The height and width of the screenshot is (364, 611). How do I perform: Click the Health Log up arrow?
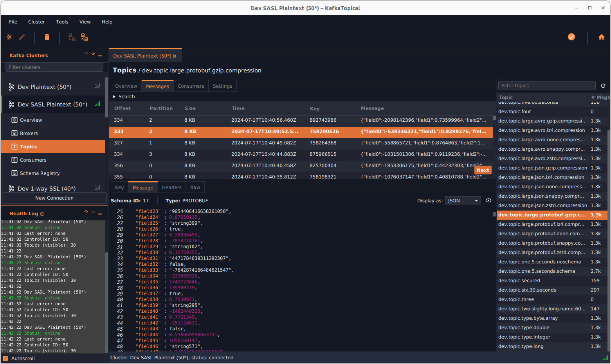[x=86, y=212]
